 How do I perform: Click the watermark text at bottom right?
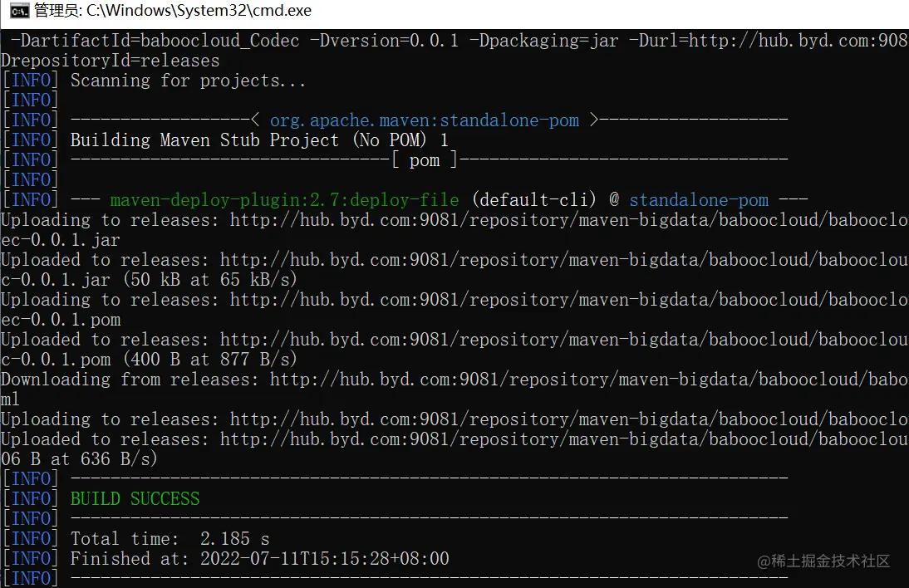(x=823, y=561)
